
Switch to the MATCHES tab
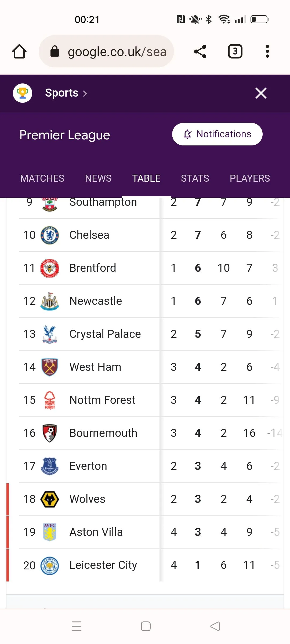point(42,178)
